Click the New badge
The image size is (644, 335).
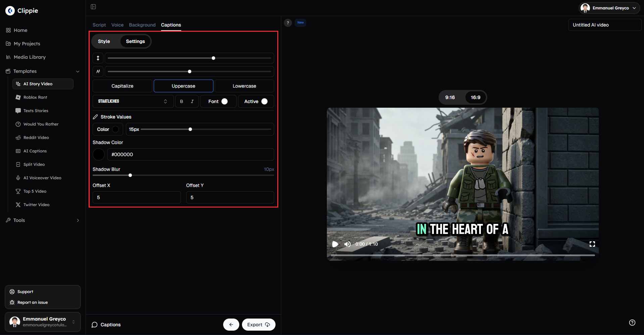301,23
